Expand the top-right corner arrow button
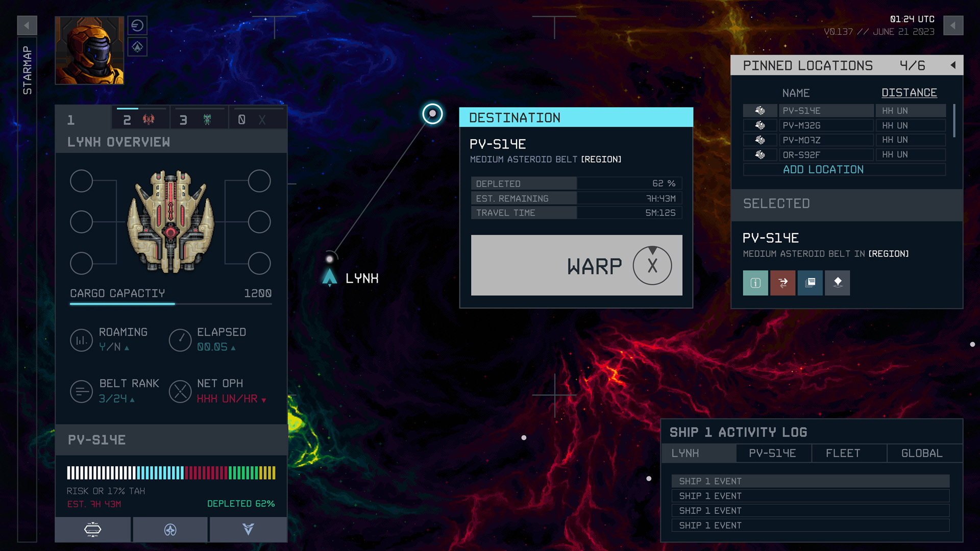Image resolution: width=980 pixels, height=551 pixels. (952, 26)
